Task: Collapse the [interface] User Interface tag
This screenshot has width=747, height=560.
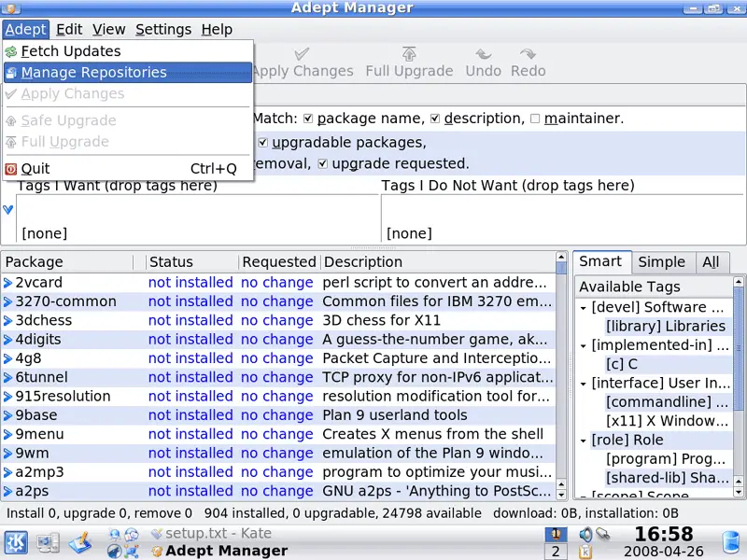Action: tap(583, 384)
